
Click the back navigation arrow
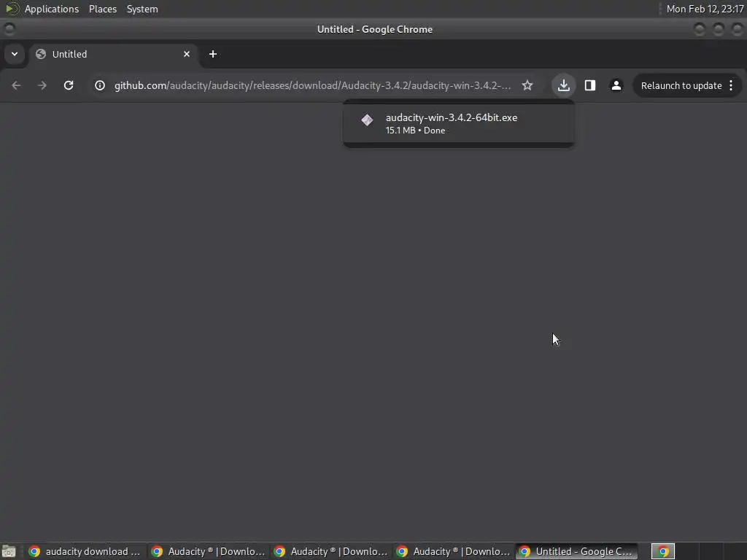coord(16,85)
